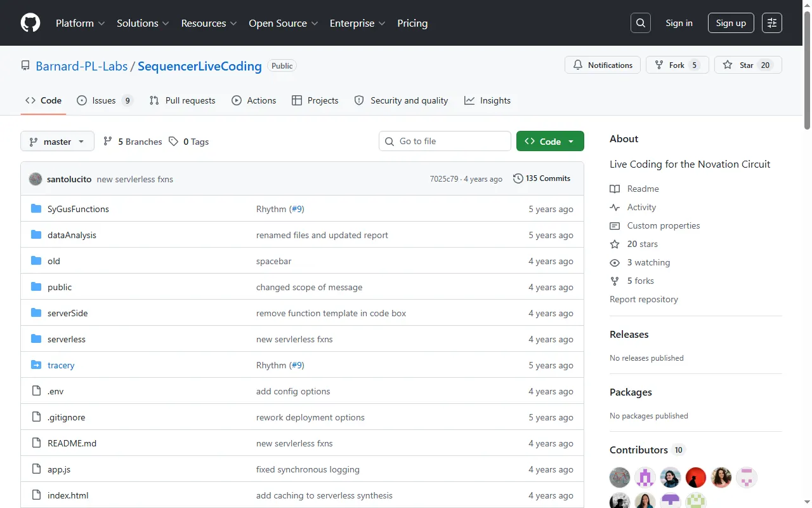
Task: Open the serverless folder
Action: pos(66,339)
